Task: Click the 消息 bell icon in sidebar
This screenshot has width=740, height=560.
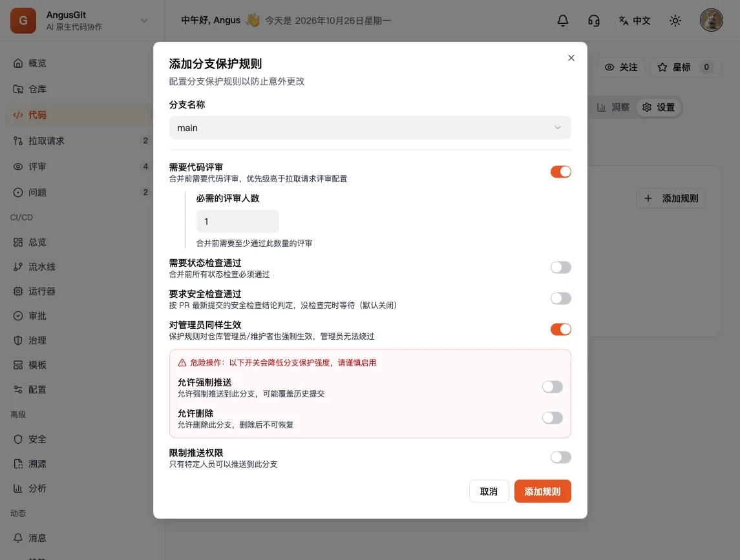Action: point(18,538)
